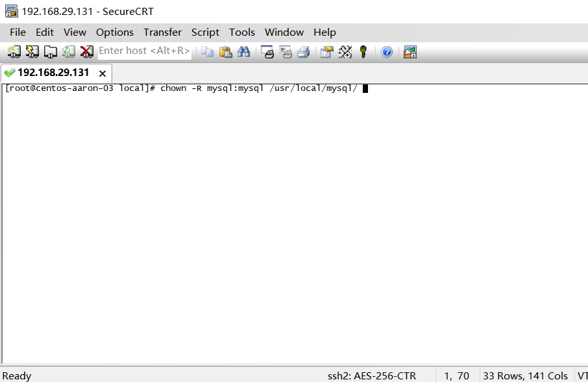Click the chown command text in terminal
The image size is (588, 382).
[x=173, y=88]
